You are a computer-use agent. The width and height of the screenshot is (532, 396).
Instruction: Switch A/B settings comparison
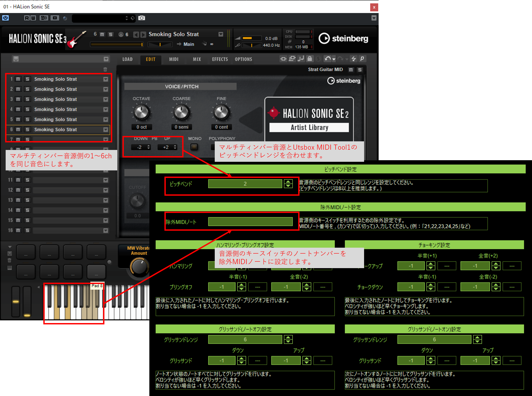coord(44,18)
